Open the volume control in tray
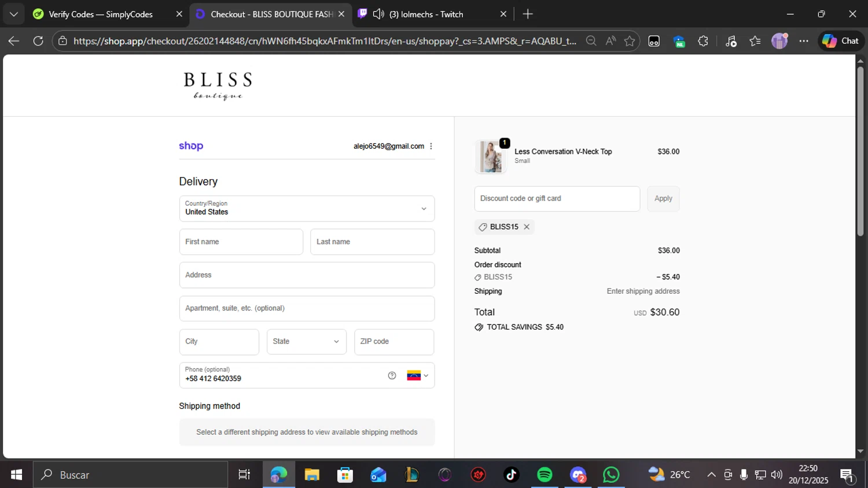868x488 pixels. 777,475
